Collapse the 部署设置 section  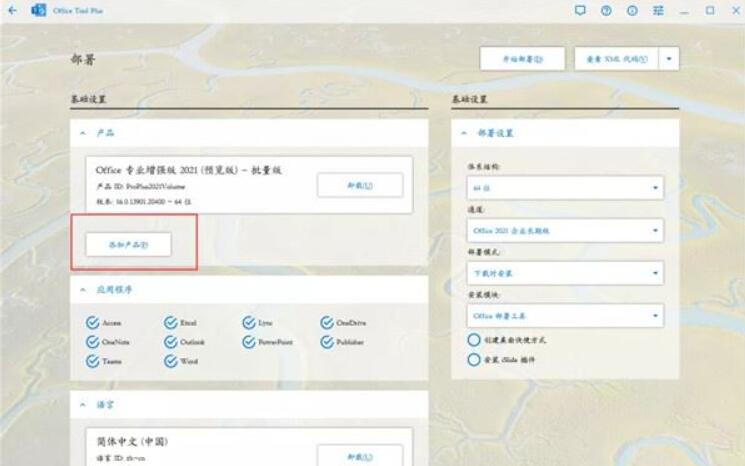point(464,133)
